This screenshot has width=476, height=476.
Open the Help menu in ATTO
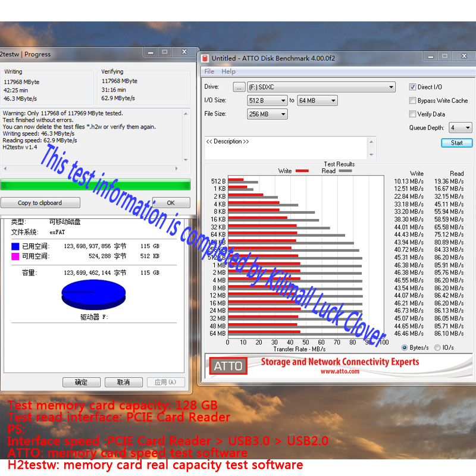[x=228, y=71]
